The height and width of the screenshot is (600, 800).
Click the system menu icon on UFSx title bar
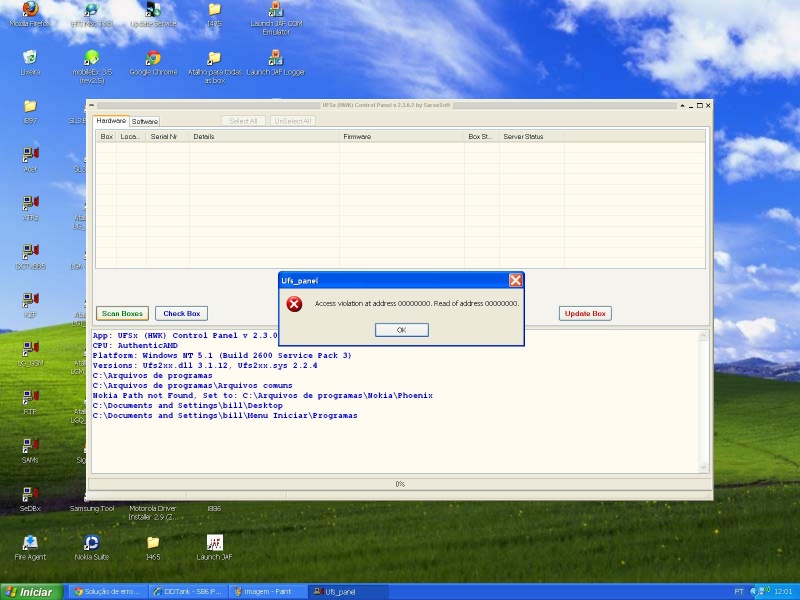point(91,105)
